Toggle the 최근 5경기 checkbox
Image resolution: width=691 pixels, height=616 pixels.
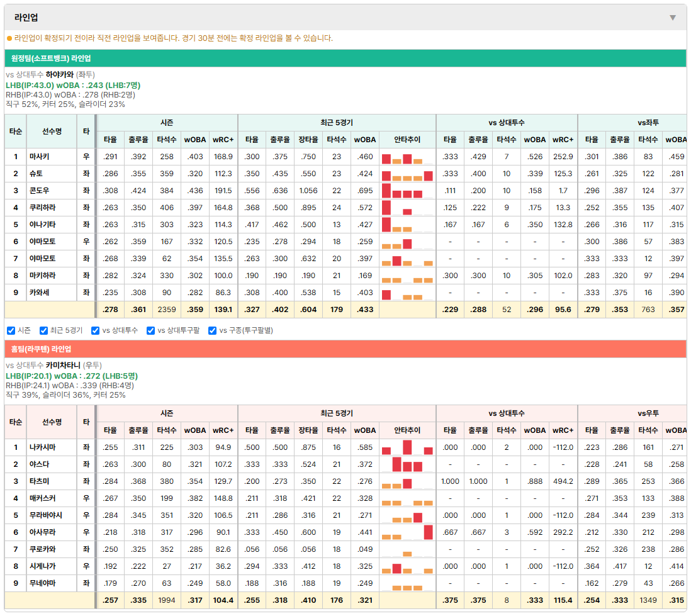pyautogui.click(x=43, y=330)
